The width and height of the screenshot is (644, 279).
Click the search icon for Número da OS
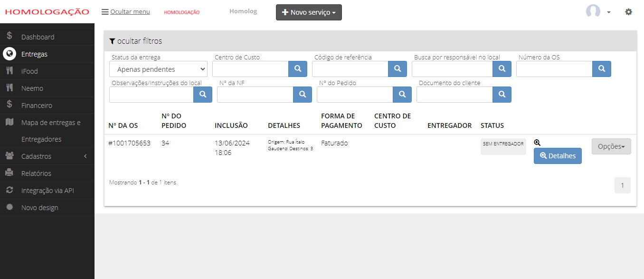(602, 69)
